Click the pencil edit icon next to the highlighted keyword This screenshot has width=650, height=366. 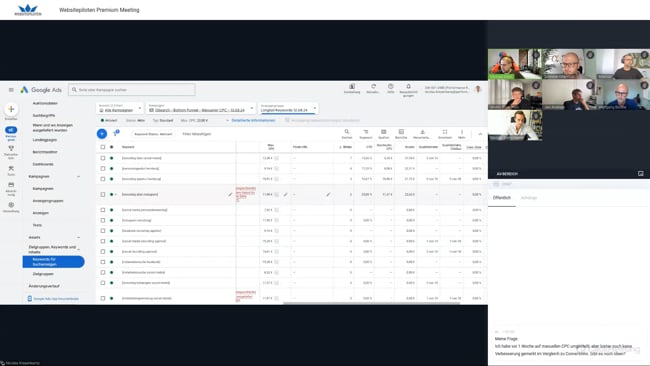click(x=230, y=194)
